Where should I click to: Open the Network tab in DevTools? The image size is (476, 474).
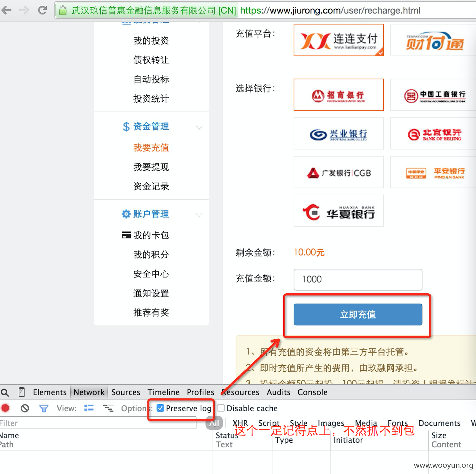[x=89, y=392]
